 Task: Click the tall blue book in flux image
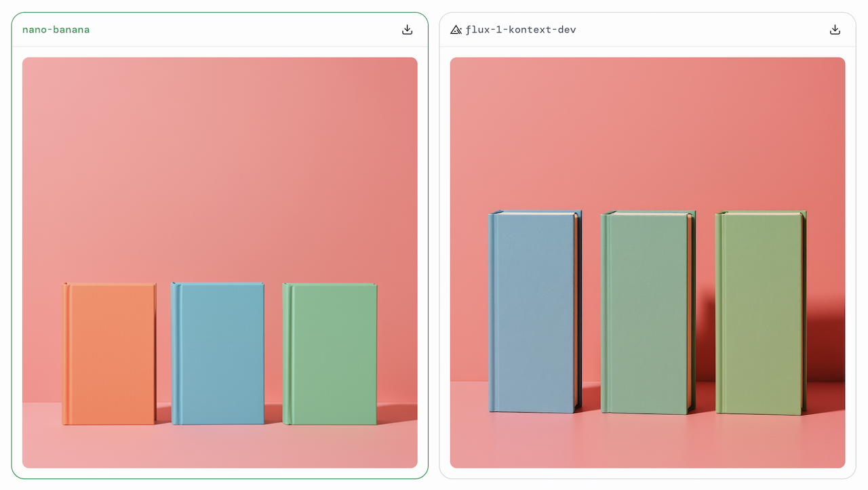tap(534, 311)
